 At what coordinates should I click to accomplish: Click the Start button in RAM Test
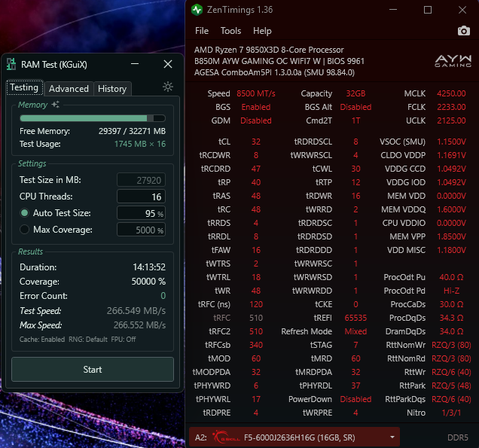click(93, 369)
